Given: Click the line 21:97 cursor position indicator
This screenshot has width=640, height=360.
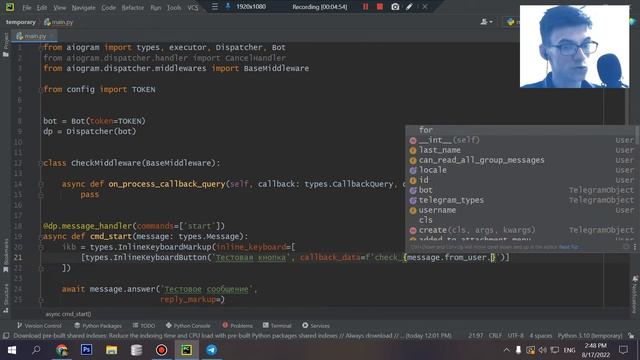Looking at the screenshot, I should point(476,336).
